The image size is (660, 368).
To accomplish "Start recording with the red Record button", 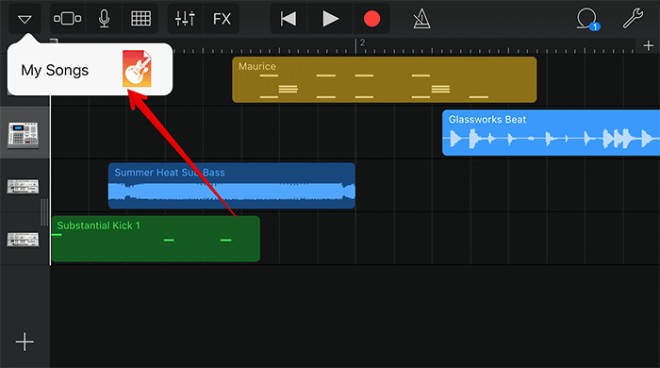I will 372,19.
